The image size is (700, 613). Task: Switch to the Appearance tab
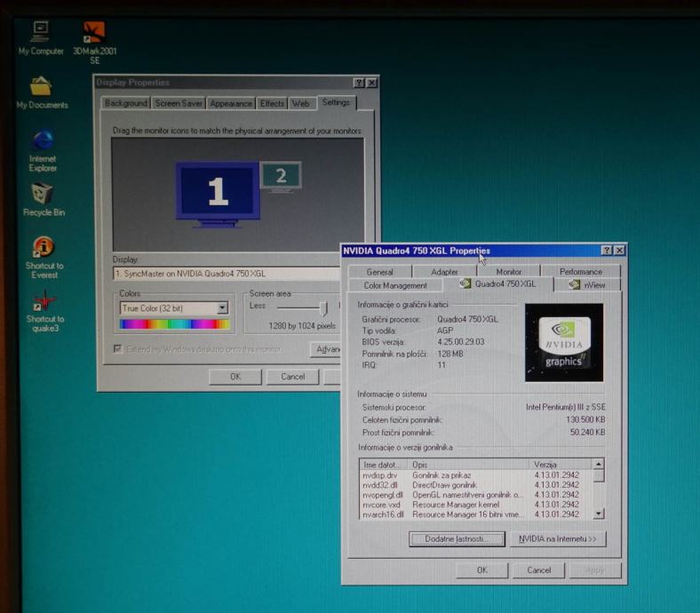231,104
